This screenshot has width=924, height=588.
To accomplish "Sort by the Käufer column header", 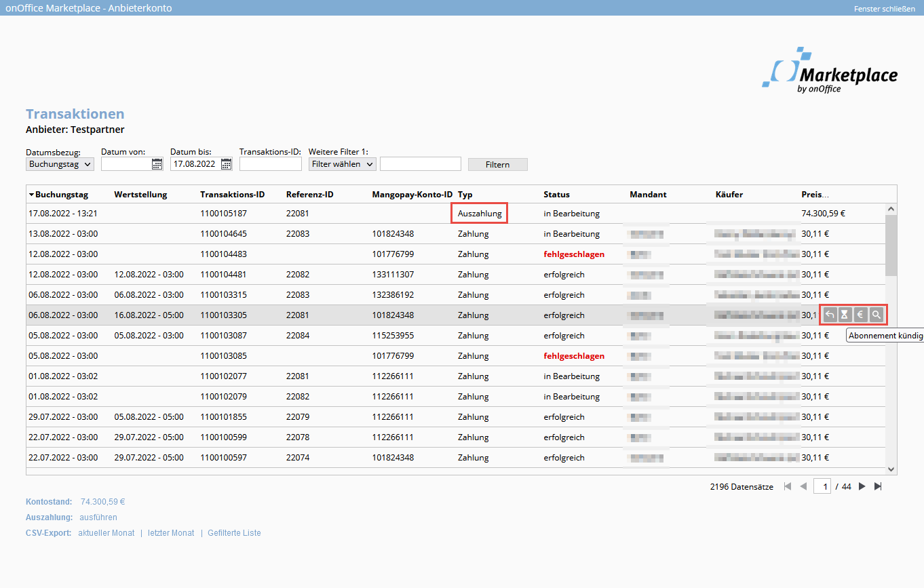I will [x=729, y=195].
